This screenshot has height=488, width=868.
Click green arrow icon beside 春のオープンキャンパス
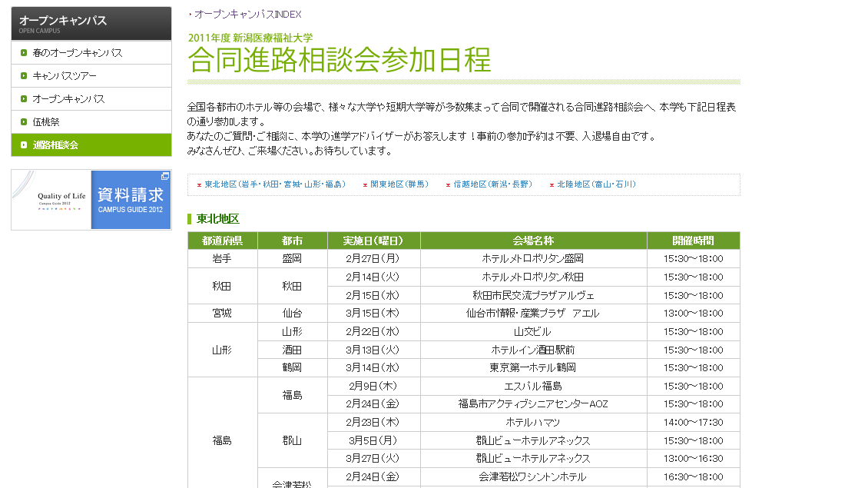pyautogui.click(x=24, y=53)
